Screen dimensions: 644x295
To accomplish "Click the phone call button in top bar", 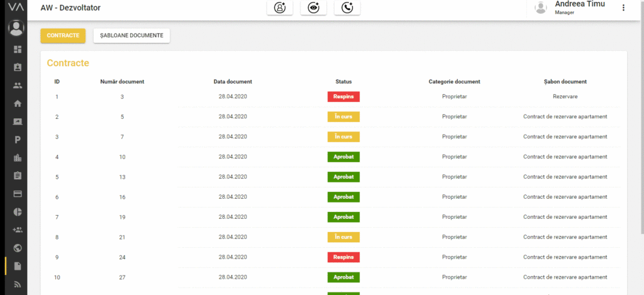I will 347,8.
